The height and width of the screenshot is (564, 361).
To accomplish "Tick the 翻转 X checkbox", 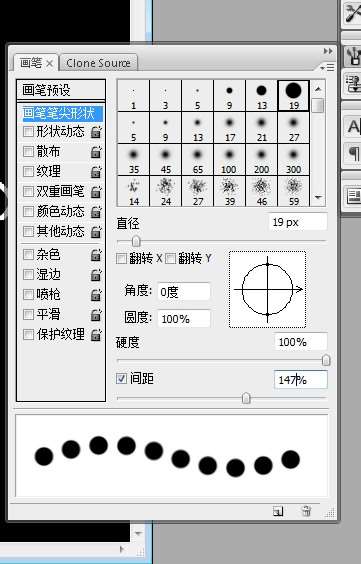I will pyautogui.click(x=122, y=258).
